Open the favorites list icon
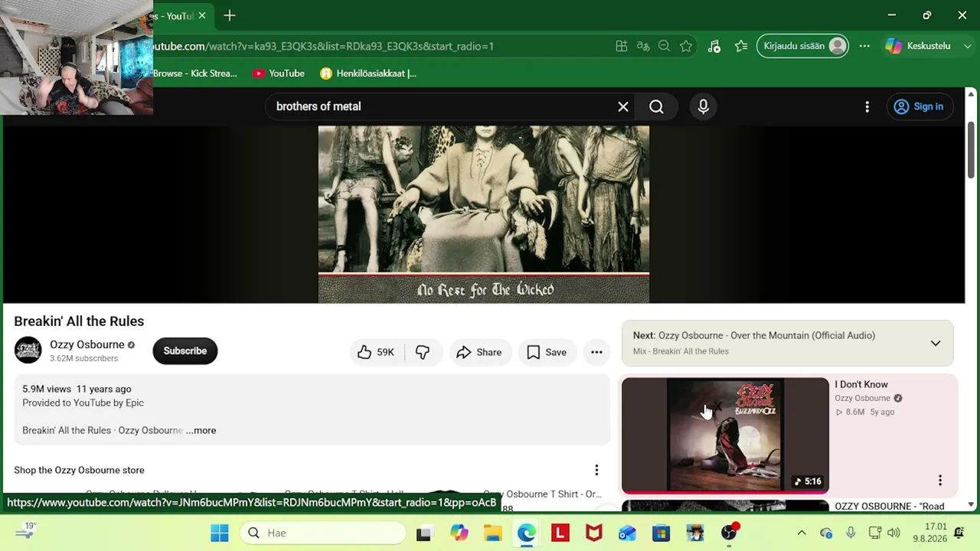 point(741,47)
